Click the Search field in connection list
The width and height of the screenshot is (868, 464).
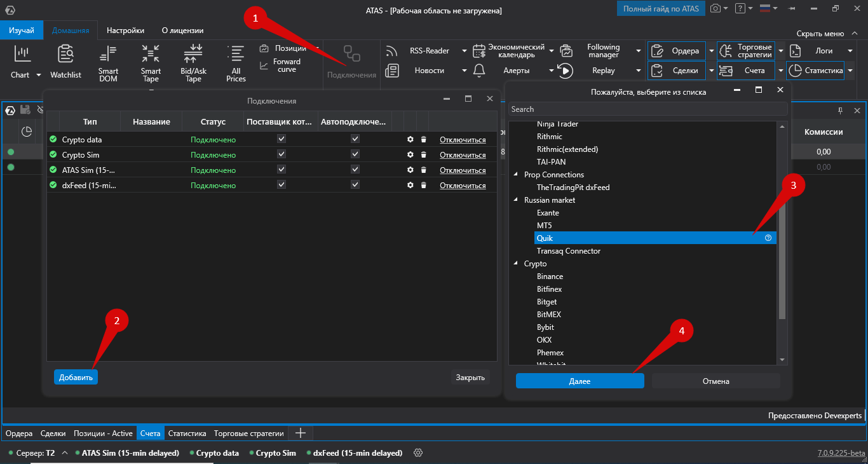point(648,109)
